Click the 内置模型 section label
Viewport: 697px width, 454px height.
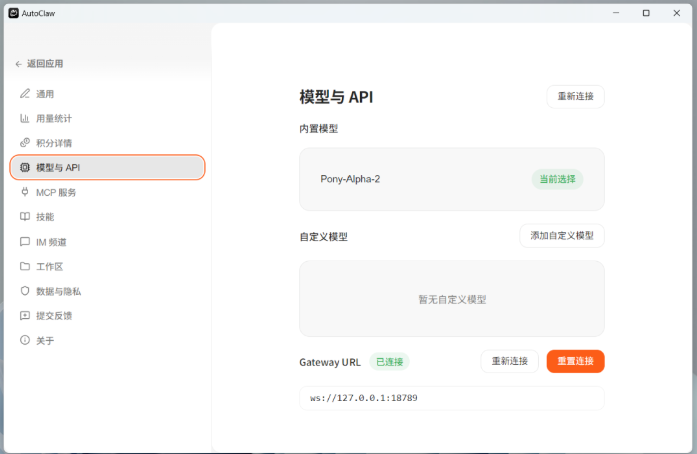click(319, 129)
